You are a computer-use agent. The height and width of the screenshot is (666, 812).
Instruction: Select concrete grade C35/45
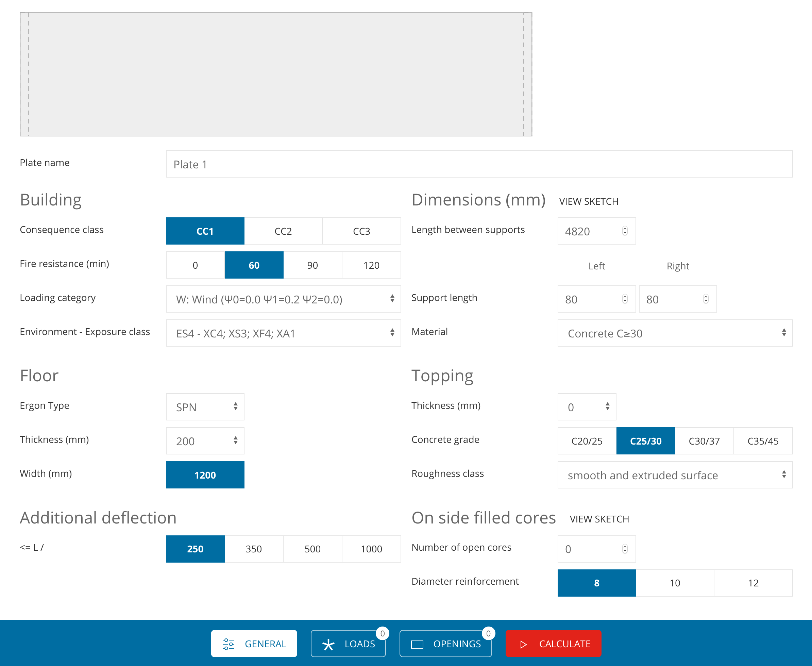[x=762, y=441]
